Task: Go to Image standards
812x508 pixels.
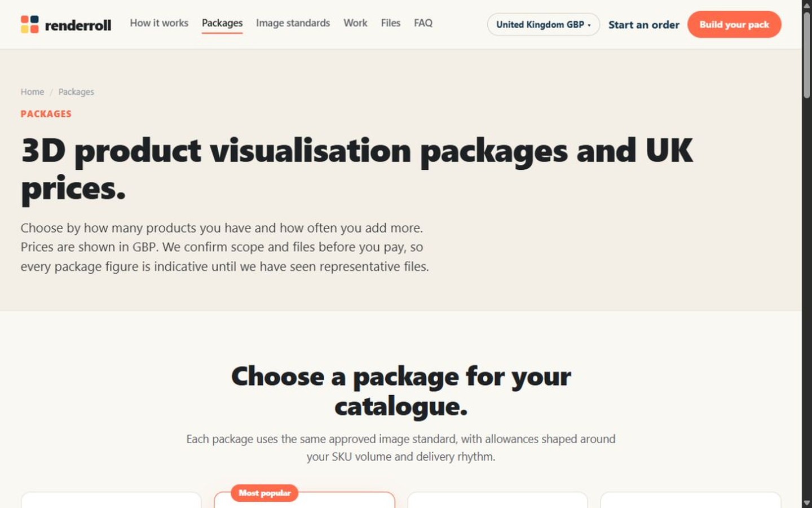Action: [293, 23]
